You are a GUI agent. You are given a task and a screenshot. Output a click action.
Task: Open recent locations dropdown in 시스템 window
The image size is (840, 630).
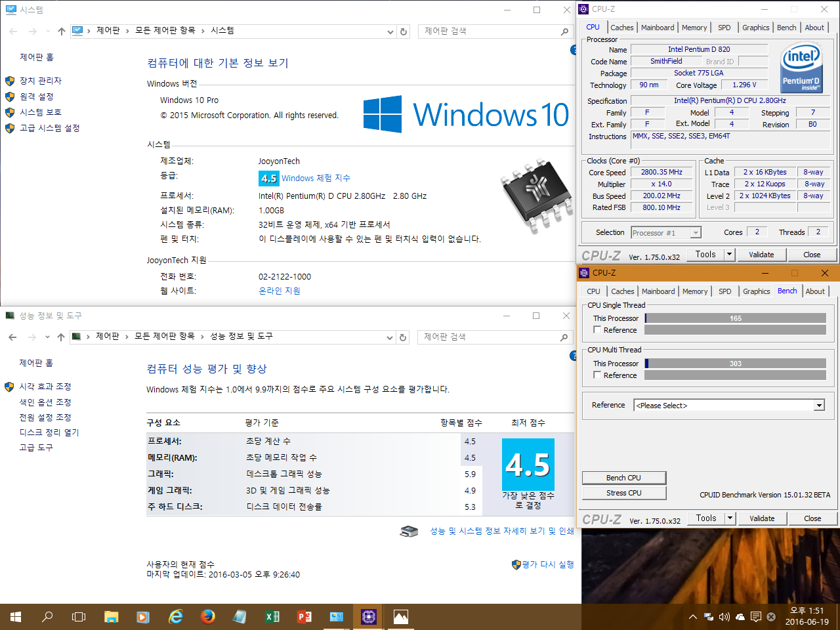tap(48, 31)
